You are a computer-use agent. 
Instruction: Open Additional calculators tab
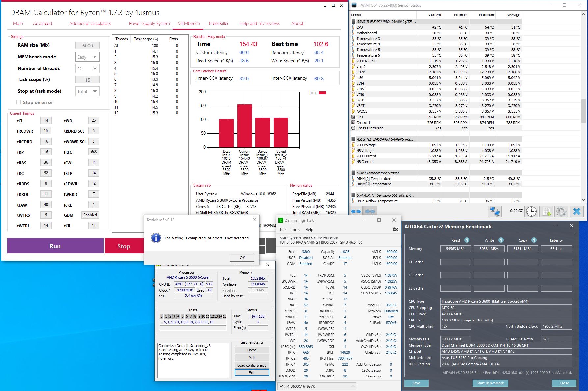tap(90, 23)
